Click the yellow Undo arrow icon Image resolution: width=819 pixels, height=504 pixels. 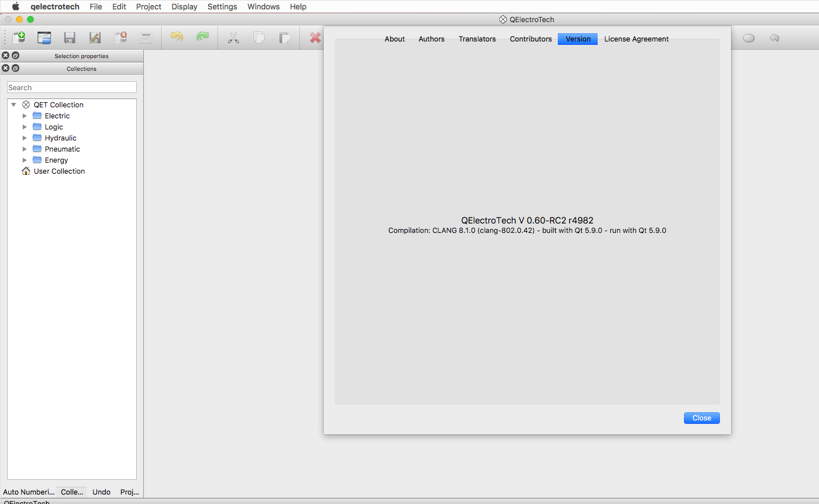[177, 38]
